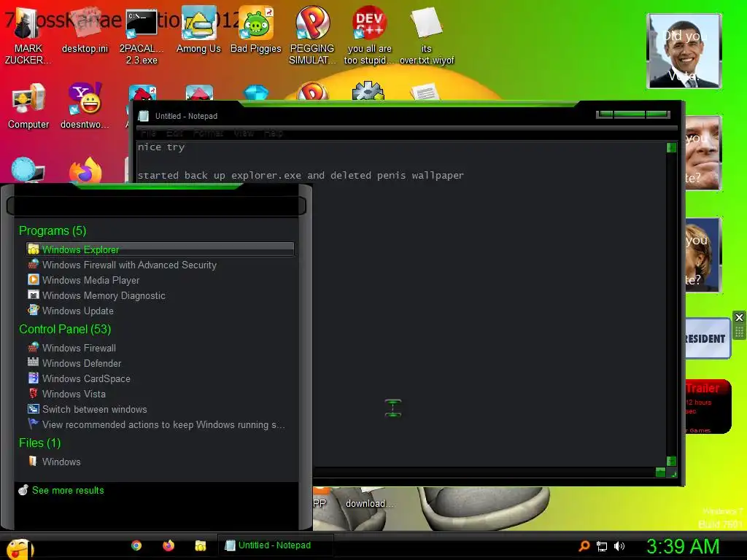The height and width of the screenshot is (560, 747).
Task: Open the 'its over.txt.wiyof' file icon
Action: (426, 36)
